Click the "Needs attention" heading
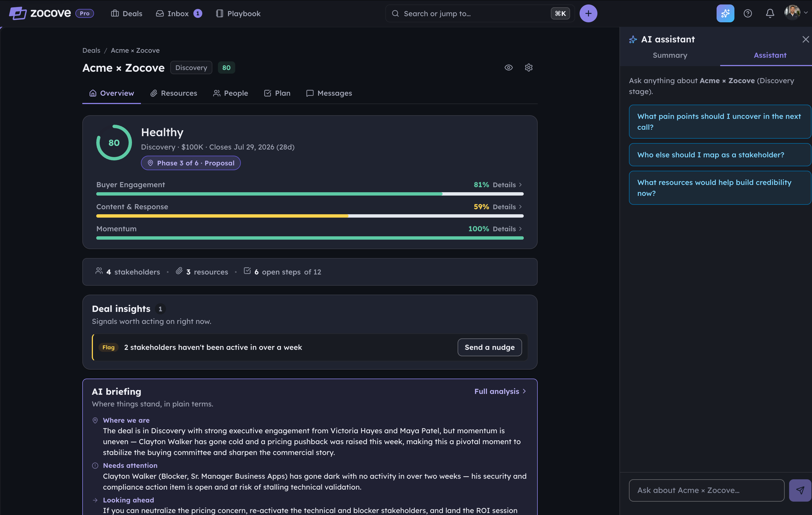812x515 pixels. point(130,465)
